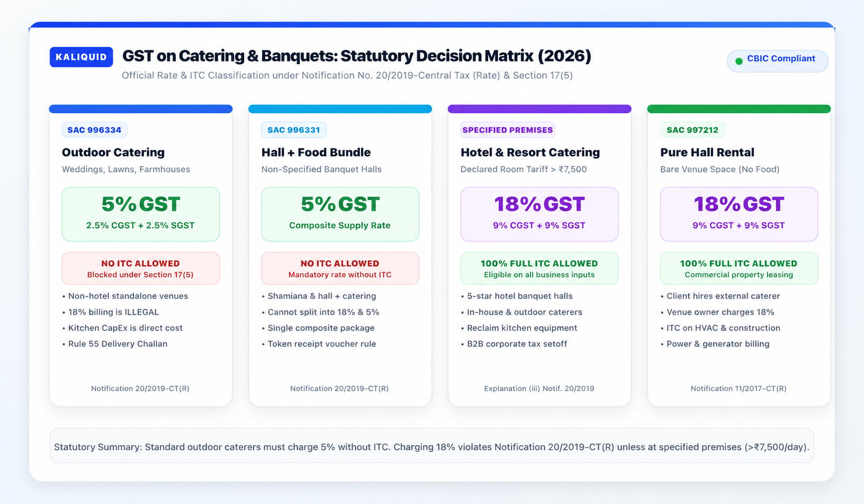Click 'Shamiana & hall + catering' bullet
This screenshot has height=504, width=864.
pos(319,296)
